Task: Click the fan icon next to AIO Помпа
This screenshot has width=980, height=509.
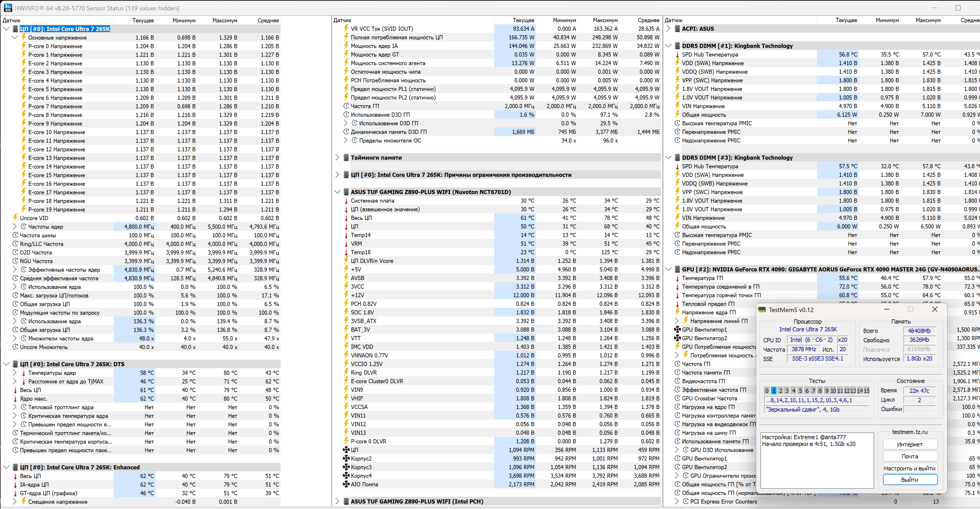Action: 346,484
